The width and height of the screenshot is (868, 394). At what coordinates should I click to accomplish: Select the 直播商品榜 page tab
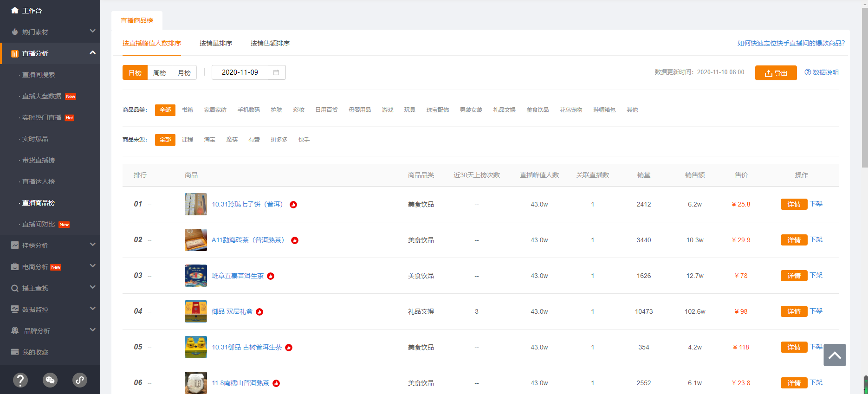tap(137, 20)
